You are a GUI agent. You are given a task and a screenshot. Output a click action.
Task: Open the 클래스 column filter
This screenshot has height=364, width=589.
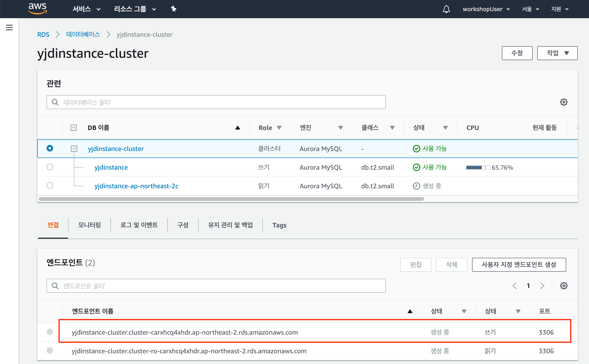392,128
